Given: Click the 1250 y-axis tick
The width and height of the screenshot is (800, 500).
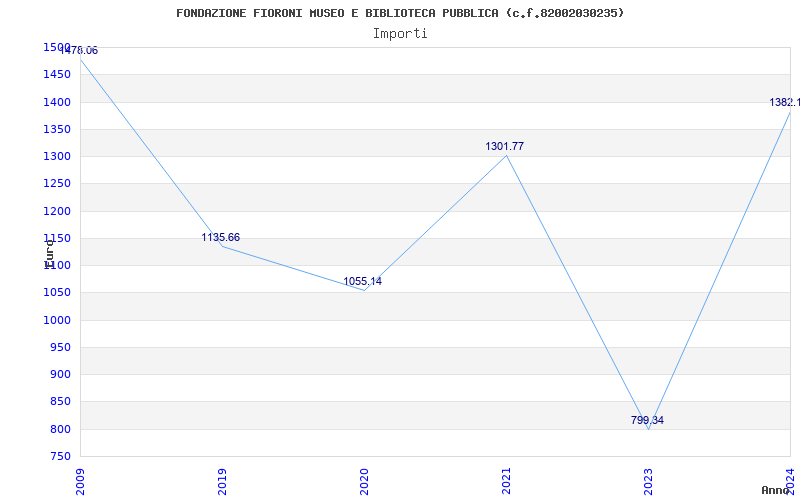Looking at the screenshot, I should click(x=57, y=184).
